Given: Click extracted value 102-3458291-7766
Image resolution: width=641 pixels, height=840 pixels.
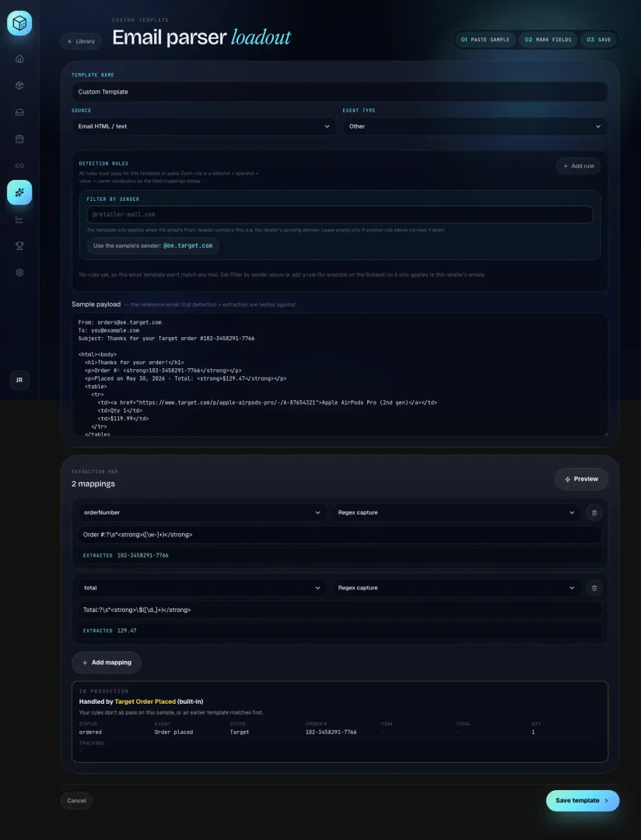Looking at the screenshot, I should click(x=142, y=556).
